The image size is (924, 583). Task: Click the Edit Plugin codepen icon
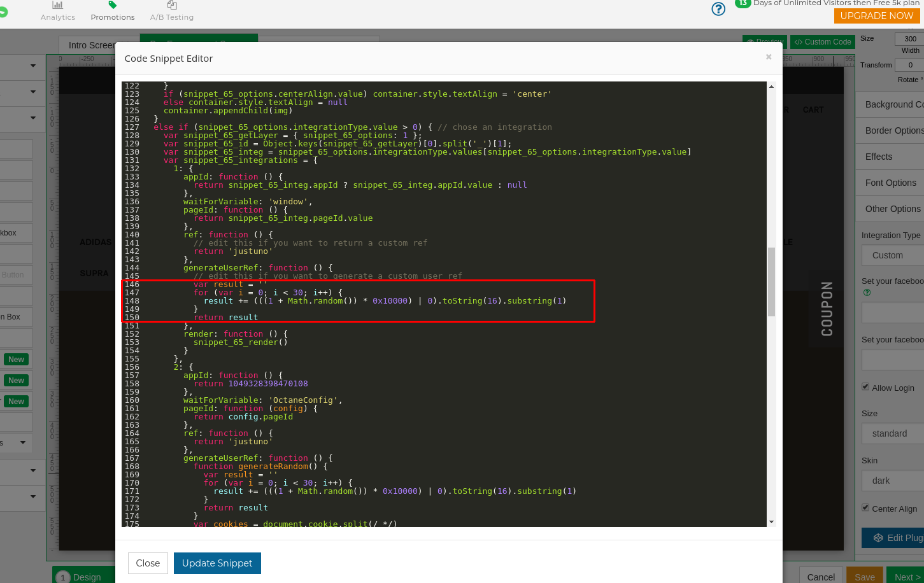click(878, 538)
